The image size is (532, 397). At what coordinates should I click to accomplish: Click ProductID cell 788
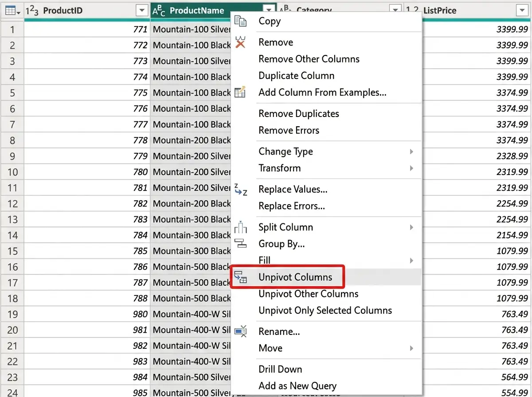point(87,298)
